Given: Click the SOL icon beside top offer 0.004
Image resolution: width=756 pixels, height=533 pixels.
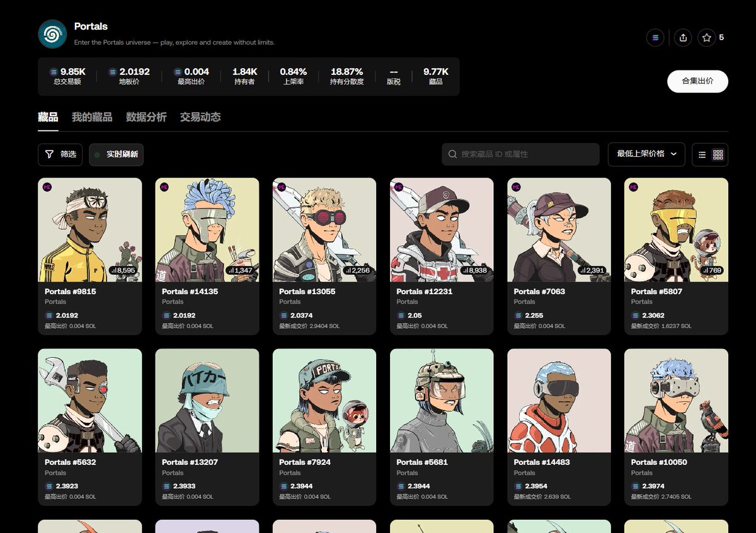Looking at the screenshot, I should tap(178, 72).
